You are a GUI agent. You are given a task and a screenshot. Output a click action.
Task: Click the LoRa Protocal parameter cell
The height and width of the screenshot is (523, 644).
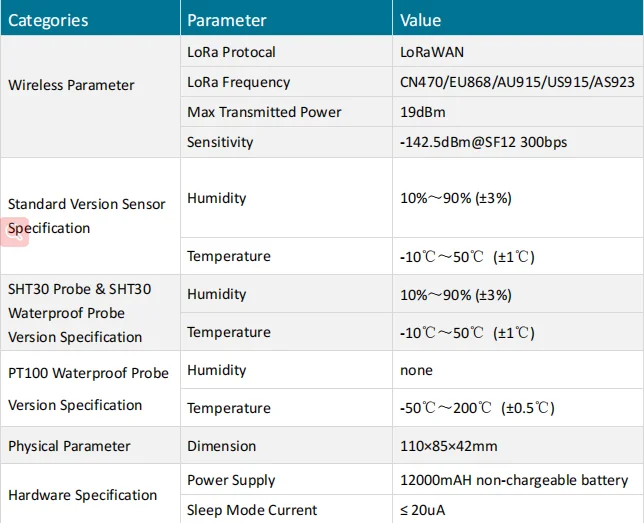[231, 52]
